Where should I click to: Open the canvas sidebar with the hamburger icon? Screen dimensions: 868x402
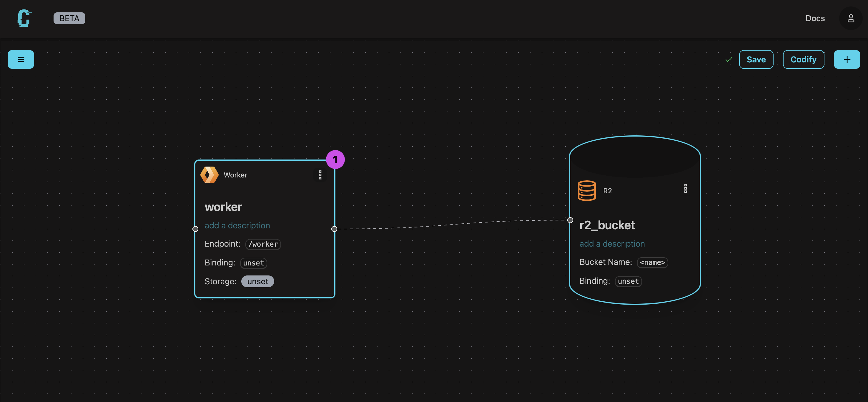(x=21, y=59)
